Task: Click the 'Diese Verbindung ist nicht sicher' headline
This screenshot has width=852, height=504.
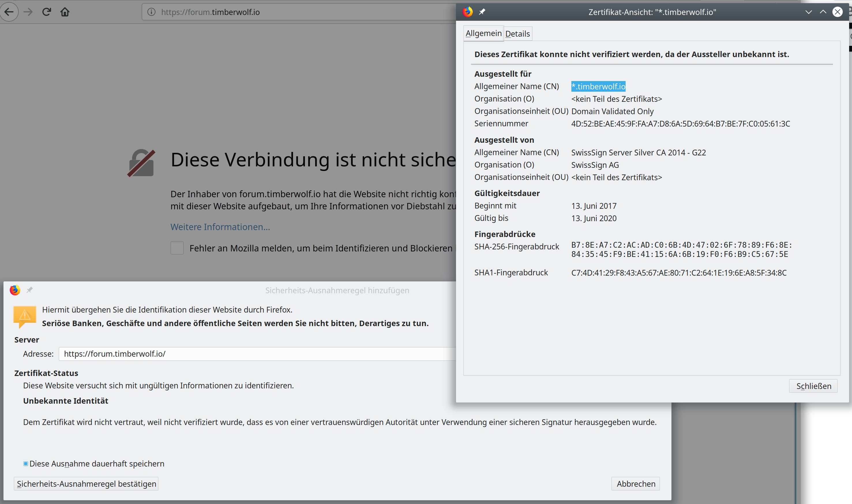Action: click(x=313, y=160)
